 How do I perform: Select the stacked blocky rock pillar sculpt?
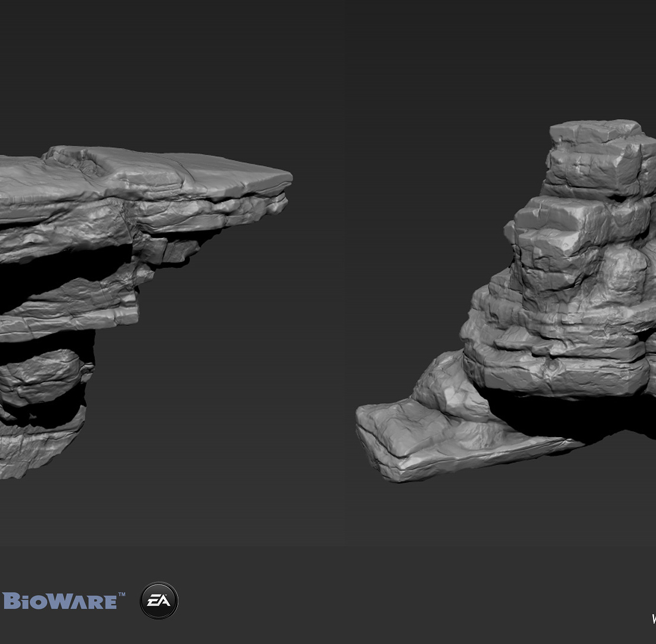[x=506, y=301]
